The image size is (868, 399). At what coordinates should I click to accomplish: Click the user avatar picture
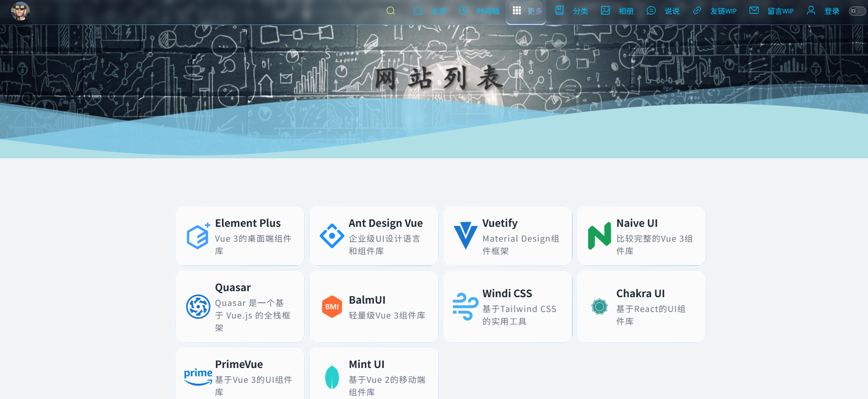coord(20,11)
